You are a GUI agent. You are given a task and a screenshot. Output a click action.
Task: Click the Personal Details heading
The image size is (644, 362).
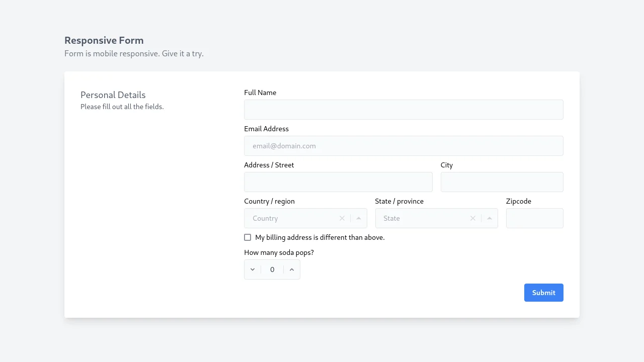point(113,95)
